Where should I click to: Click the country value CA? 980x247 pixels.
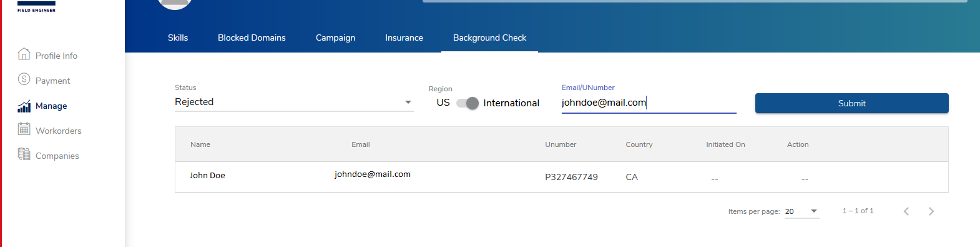pyautogui.click(x=632, y=177)
